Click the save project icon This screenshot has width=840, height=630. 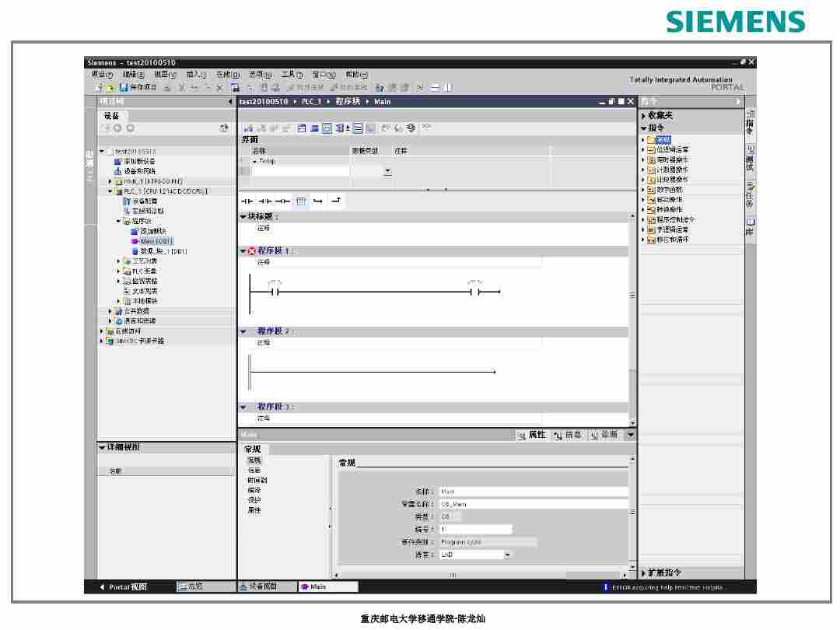124,88
